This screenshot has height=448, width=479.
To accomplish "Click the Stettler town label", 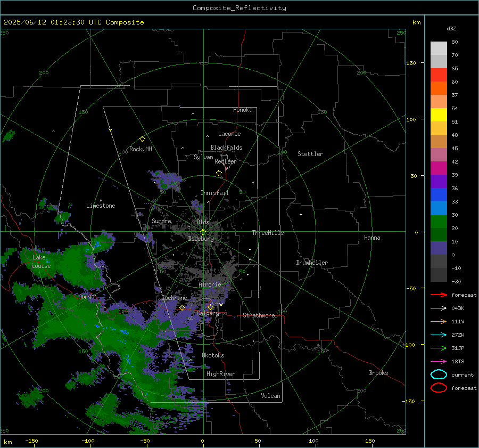I will click(310, 154).
